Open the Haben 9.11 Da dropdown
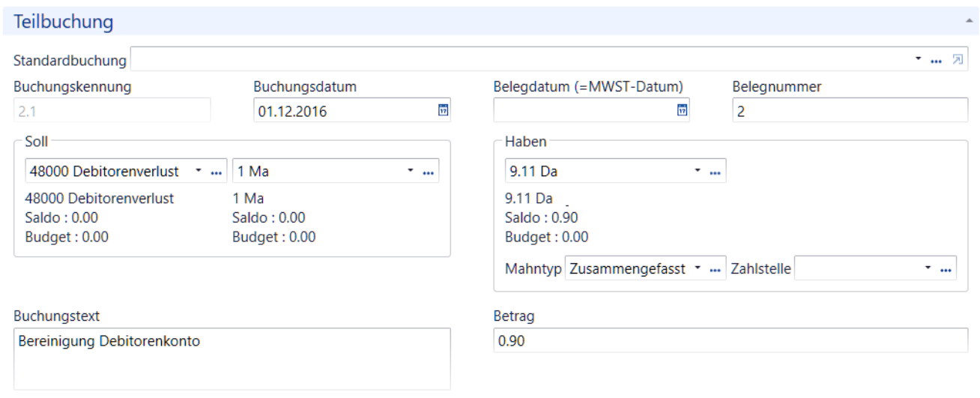The width and height of the screenshot is (980, 398). click(698, 172)
